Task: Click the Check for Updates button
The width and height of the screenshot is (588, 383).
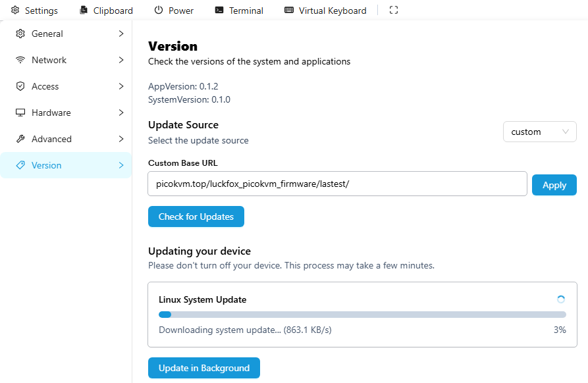Action: click(196, 217)
